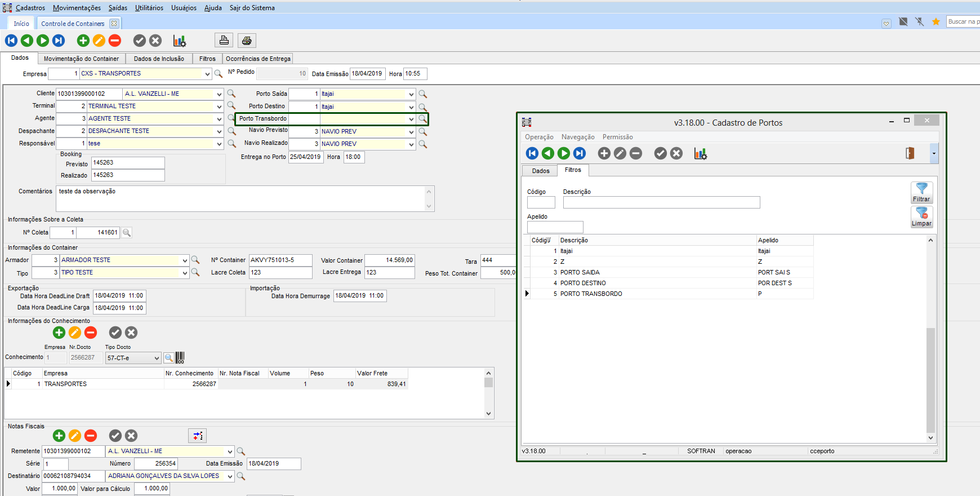This screenshot has height=496, width=980.
Task: Open the Cliente dropdown list
Action: (x=219, y=94)
